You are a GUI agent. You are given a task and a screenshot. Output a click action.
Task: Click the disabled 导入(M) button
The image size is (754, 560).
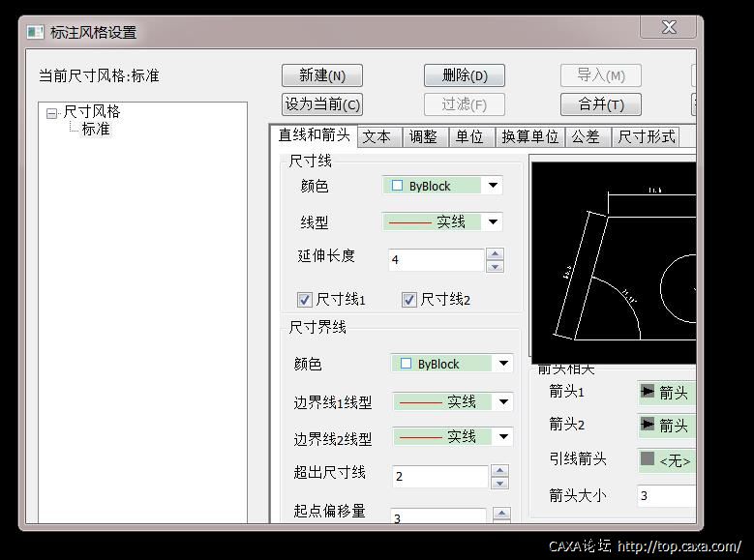click(x=601, y=75)
